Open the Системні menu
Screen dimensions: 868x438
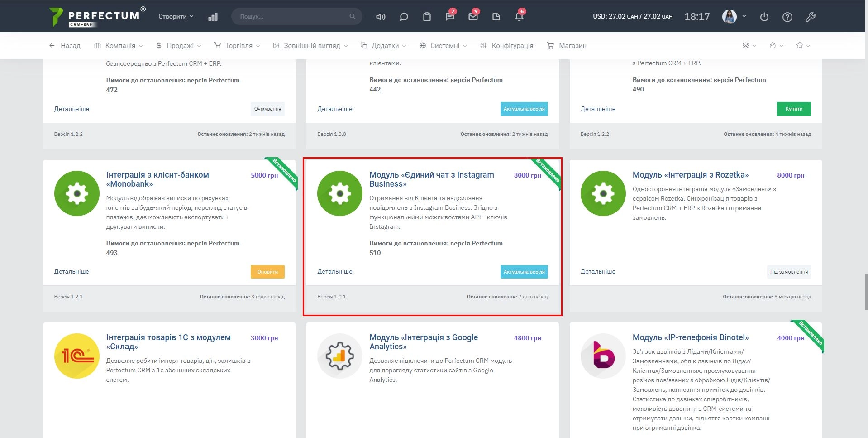point(443,46)
